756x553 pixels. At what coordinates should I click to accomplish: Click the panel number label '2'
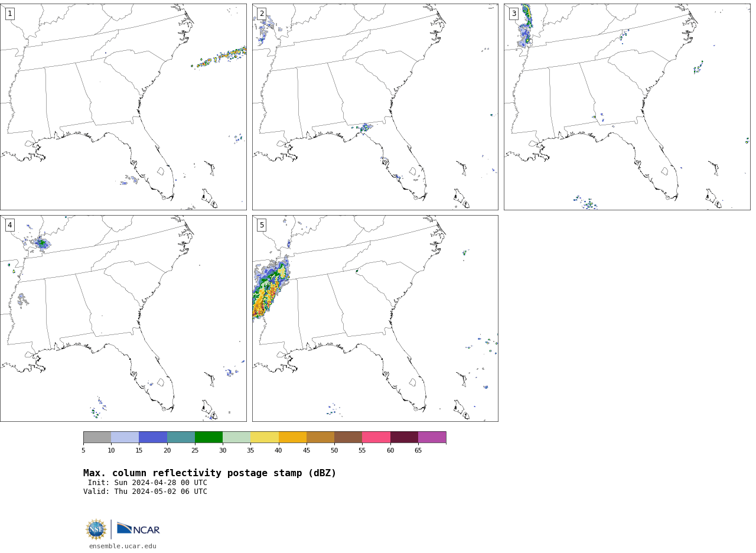(x=262, y=14)
